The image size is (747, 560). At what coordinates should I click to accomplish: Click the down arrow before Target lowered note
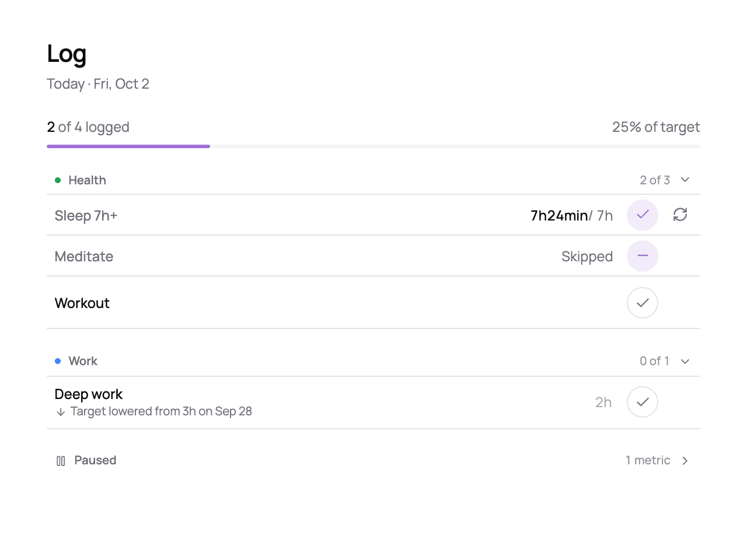[x=60, y=412]
